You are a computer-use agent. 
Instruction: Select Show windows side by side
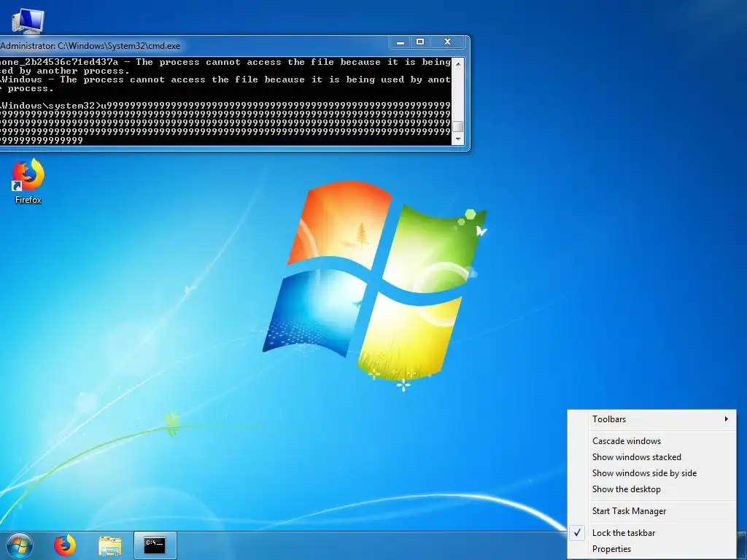point(651,472)
